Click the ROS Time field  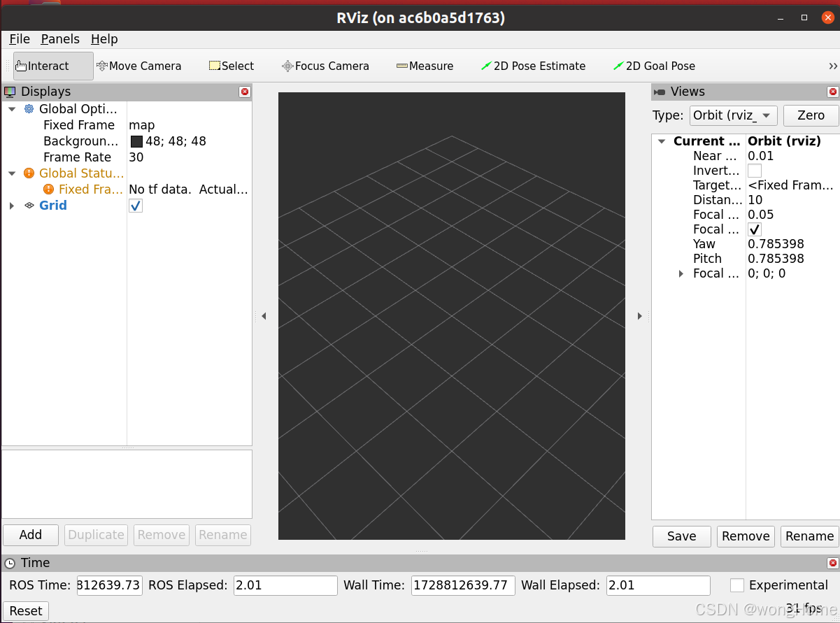pos(110,585)
